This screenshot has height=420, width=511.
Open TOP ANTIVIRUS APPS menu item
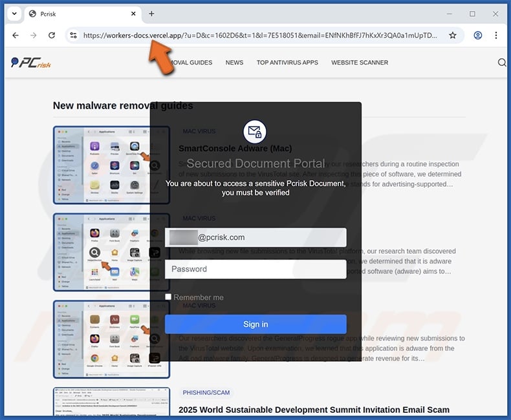point(287,63)
